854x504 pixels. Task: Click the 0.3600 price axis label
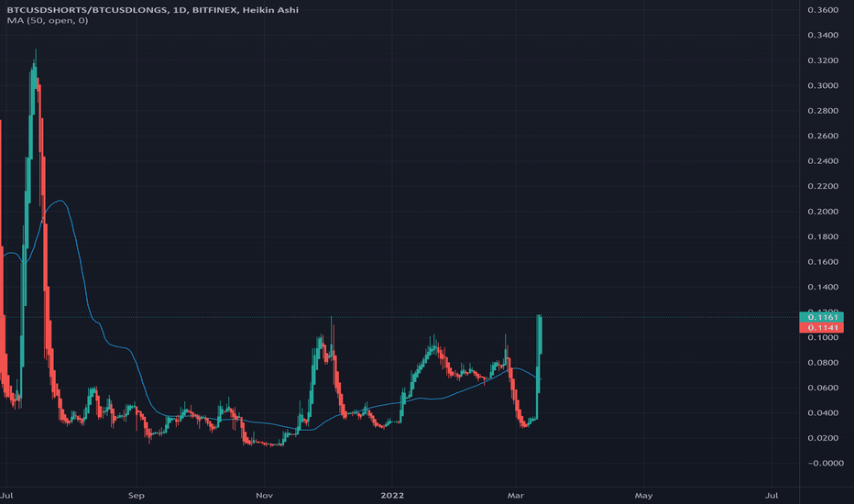click(x=823, y=10)
